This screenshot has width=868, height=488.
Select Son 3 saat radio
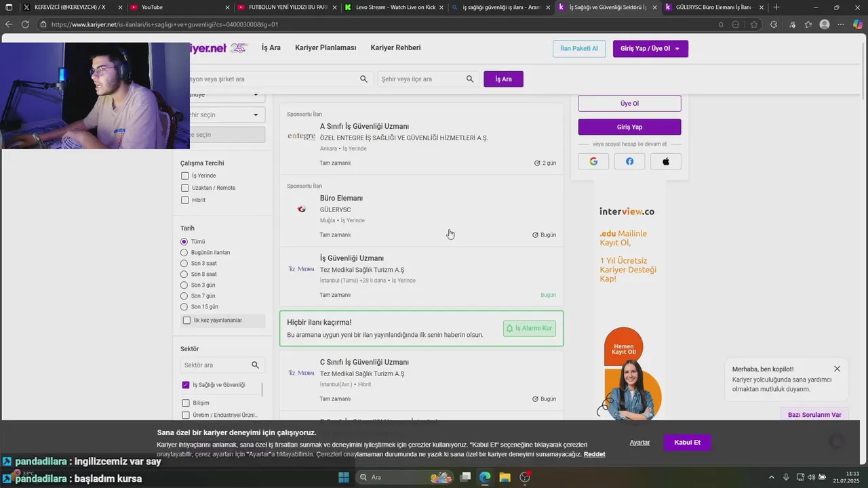184,264
